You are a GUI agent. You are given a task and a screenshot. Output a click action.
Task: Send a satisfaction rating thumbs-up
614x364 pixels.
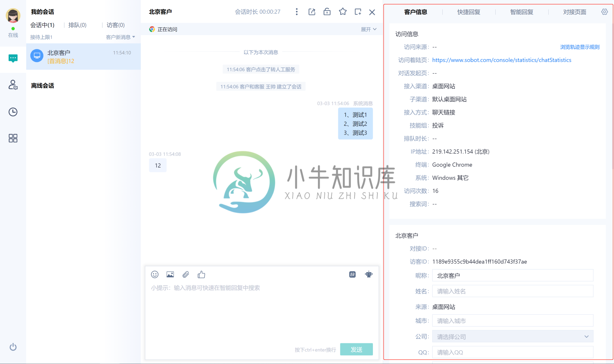point(201,274)
